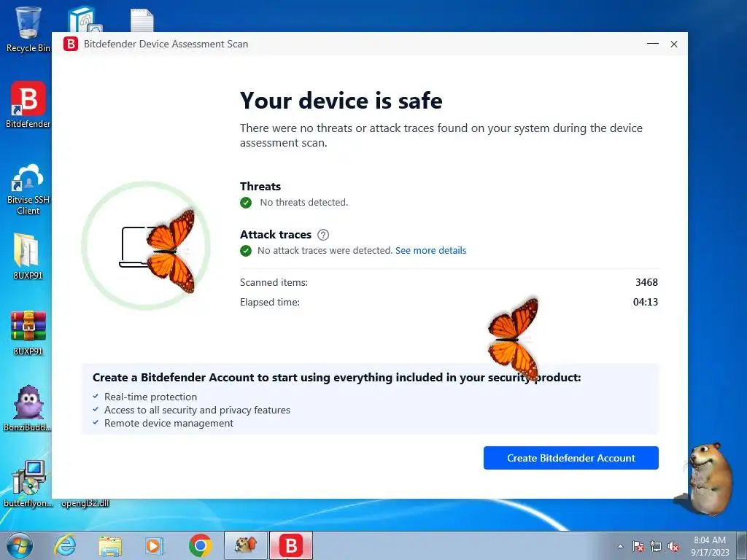Click the 'Your device is safe' heading
Image resolution: width=747 pixels, height=560 pixels.
pos(341,101)
